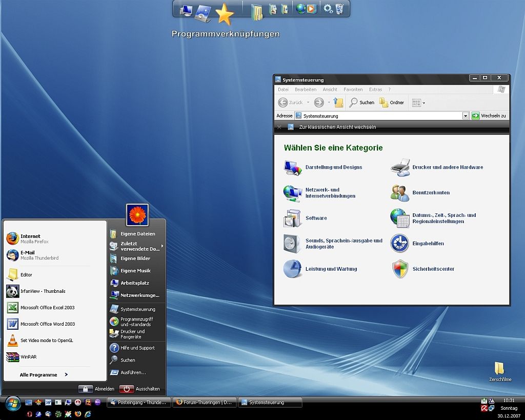Image resolution: width=525 pixels, height=420 pixels.
Task: Launch Word from the quick launch bar
Action: (x=48, y=402)
